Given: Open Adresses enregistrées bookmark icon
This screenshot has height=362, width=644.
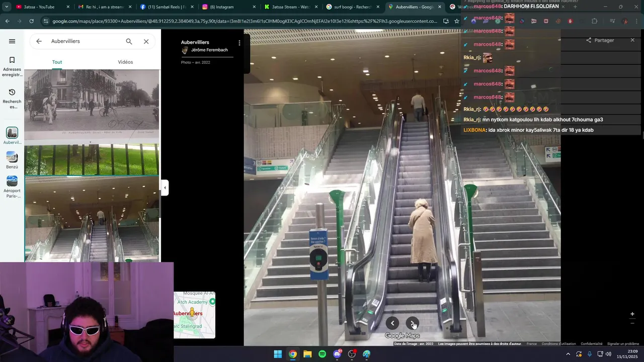Looking at the screenshot, I should pyautogui.click(x=12, y=60).
